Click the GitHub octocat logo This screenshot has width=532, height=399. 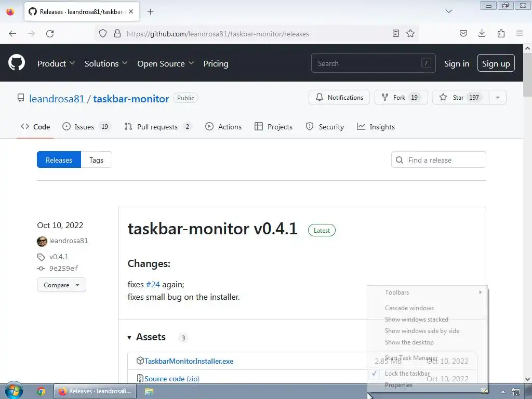tap(16, 63)
